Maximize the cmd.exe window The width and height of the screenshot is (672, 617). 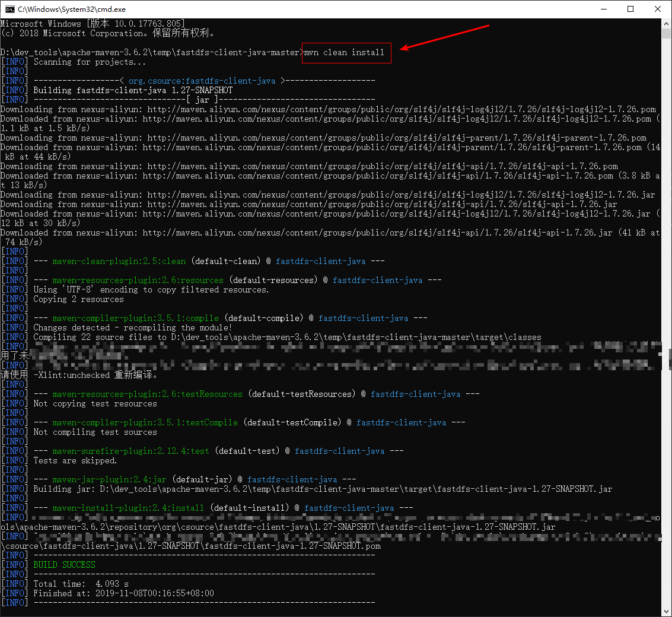point(630,9)
